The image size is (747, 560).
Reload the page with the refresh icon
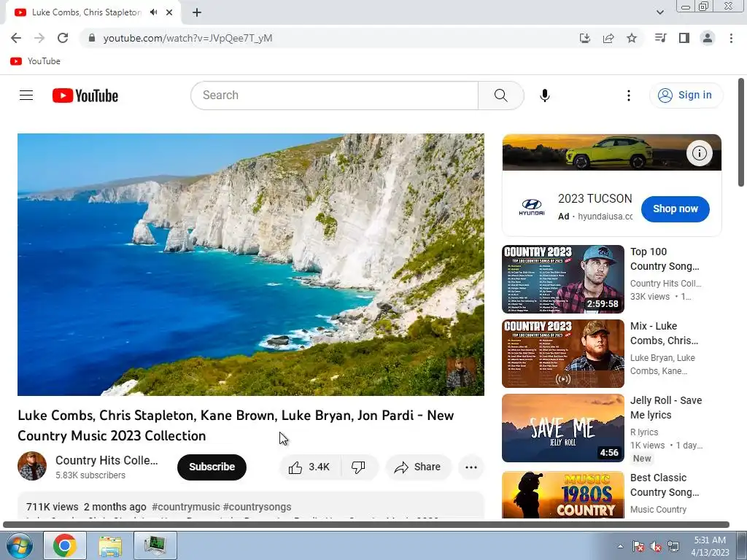(x=63, y=38)
